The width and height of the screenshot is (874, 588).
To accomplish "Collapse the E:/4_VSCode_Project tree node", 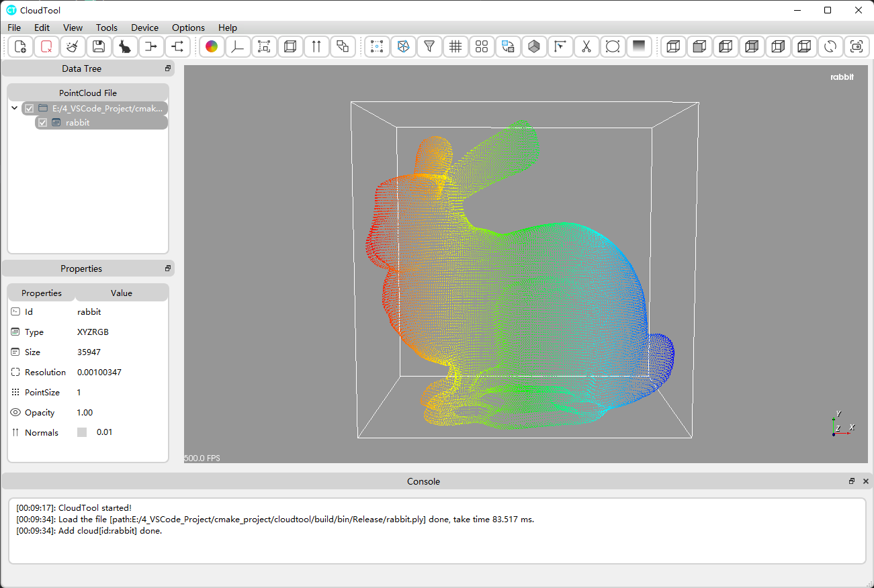I will pos(15,108).
